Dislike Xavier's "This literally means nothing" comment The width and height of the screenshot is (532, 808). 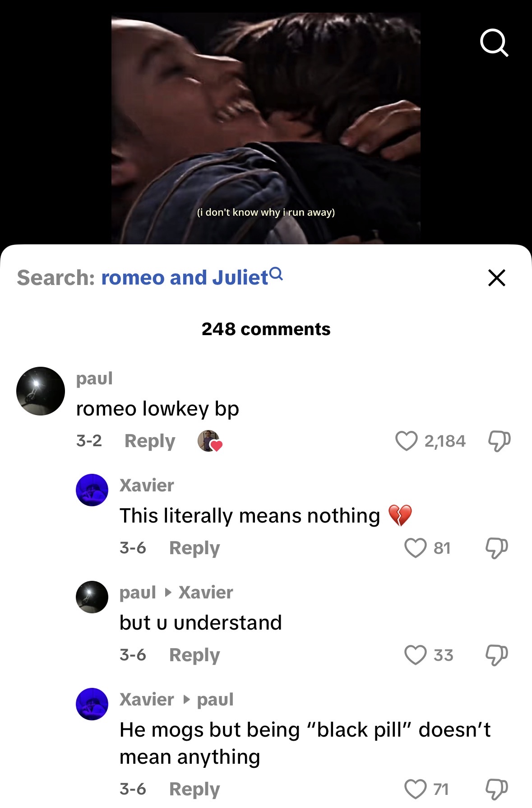[x=496, y=548]
